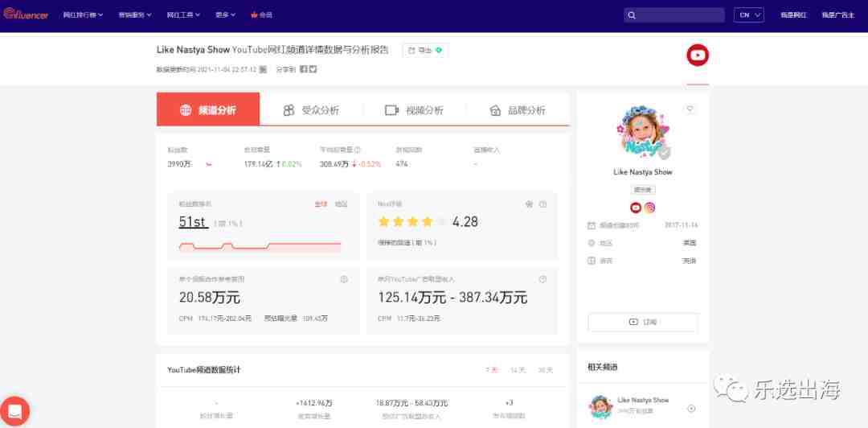Screen dimensions: 868x428
Task: Click the add icon beside related channel
Action: (691, 409)
